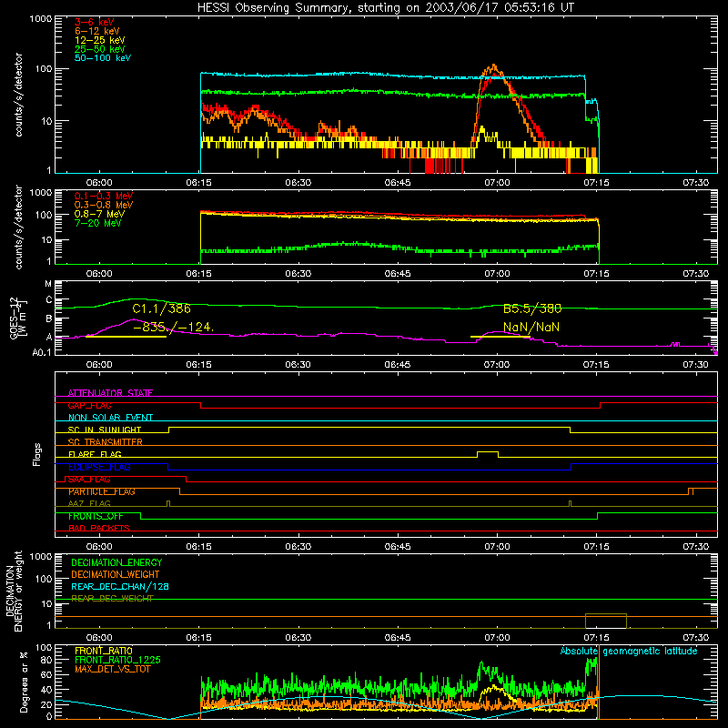Select the 3-6 keV legend label
728x728 pixels.
95,22
